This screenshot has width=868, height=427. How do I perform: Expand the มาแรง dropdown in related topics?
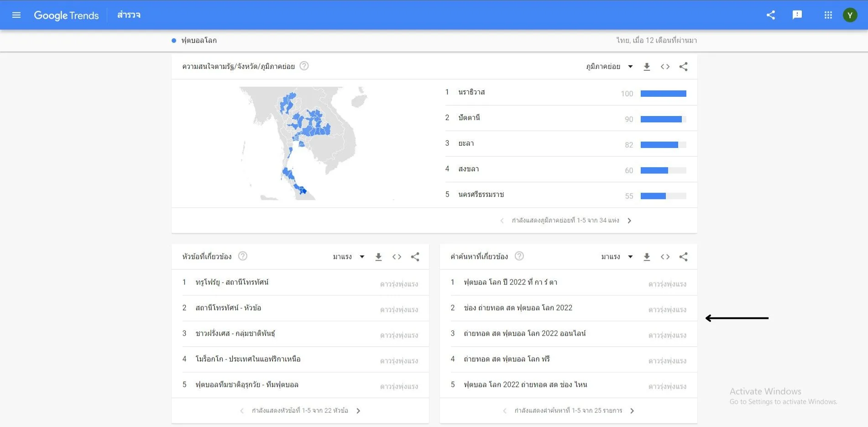[x=349, y=257]
